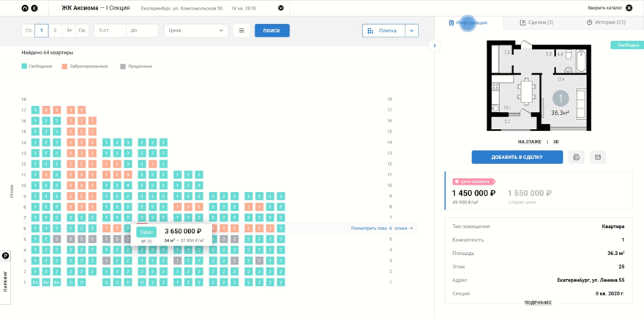Open the Цена price dropdown
This screenshot has height=318, width=644.
pos(196,31)
